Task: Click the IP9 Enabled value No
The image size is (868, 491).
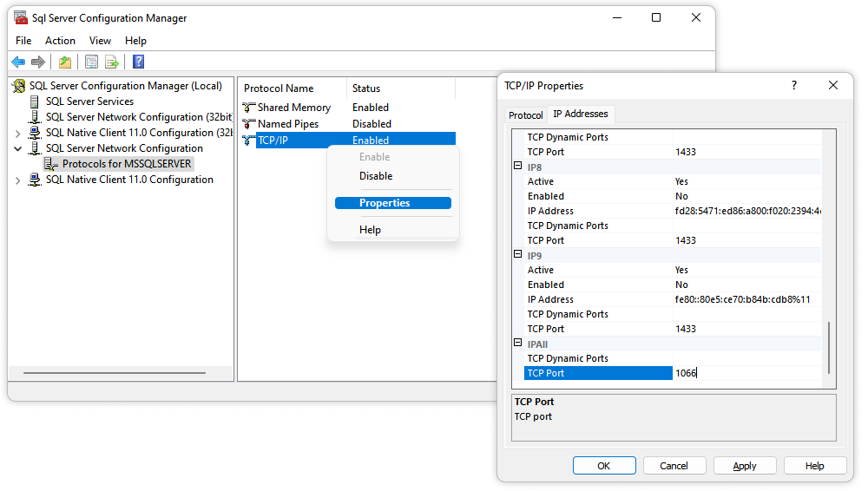Action: 681,285
